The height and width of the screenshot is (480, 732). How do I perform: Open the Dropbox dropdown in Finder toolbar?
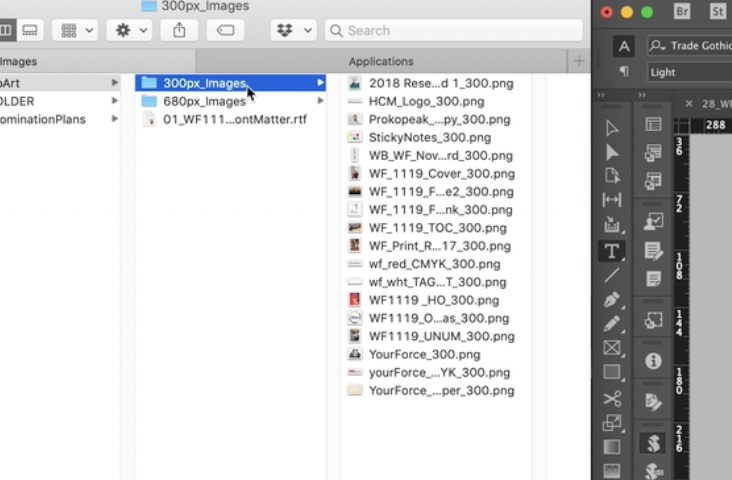(293, 31)
